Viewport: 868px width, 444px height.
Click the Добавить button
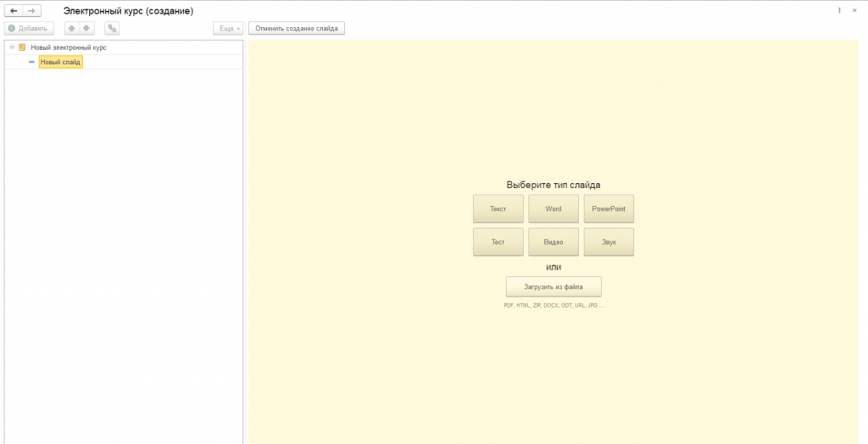(29, 28)
